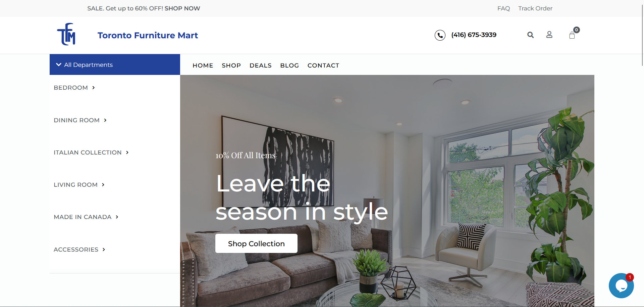Open the Deals menu item
The height and width of the screenshot is (307, 644).
[x=261, y=65]
